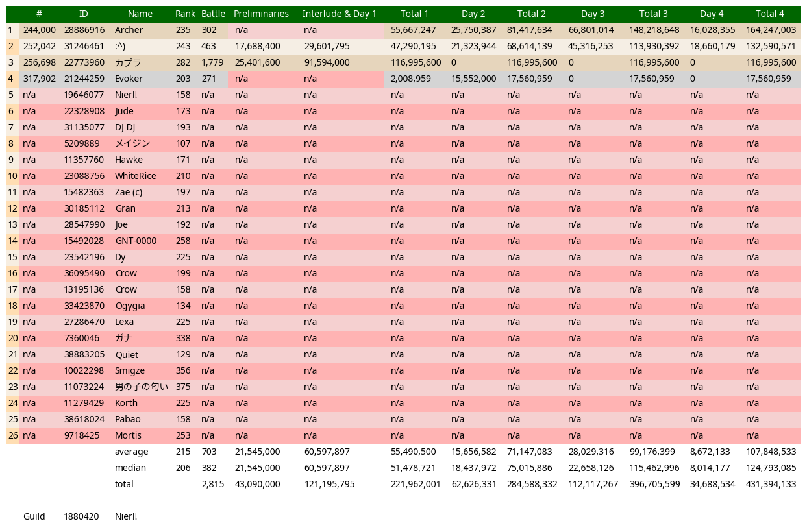This screenshot has height=532, width=807.
Task: Select the value '15,552,000'
Action: click(x=473, y=79)
